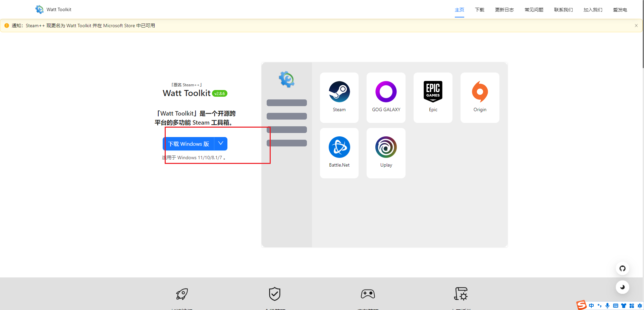Dismiss the Microsoft Store notification banner
Screen dimensions: 644x310
(636, 26)
